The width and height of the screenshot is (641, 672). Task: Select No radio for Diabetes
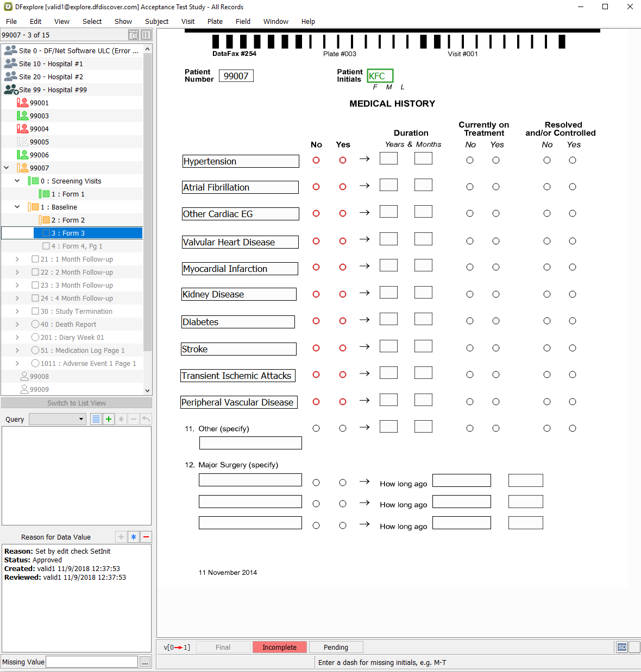click(316, 321)
